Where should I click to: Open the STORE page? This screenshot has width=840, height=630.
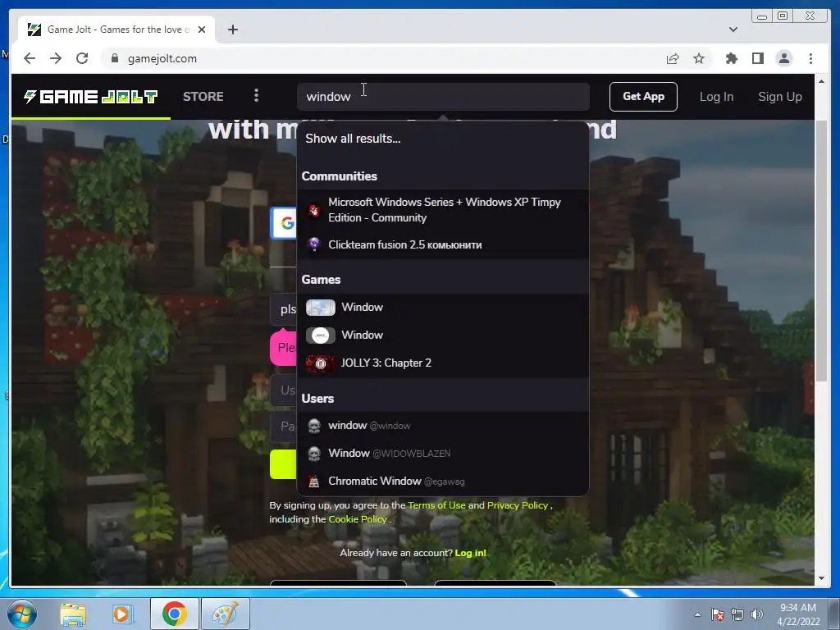point(203,97)
